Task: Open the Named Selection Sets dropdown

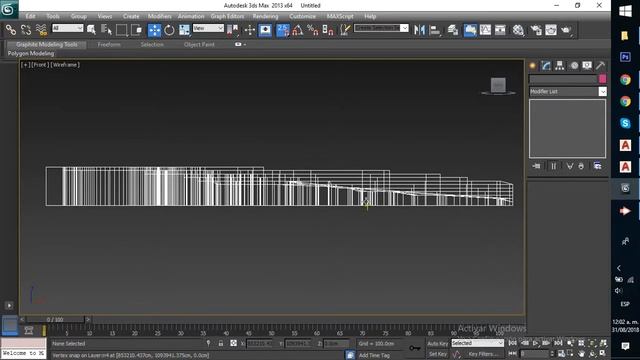Action: (x=404, y=28)
